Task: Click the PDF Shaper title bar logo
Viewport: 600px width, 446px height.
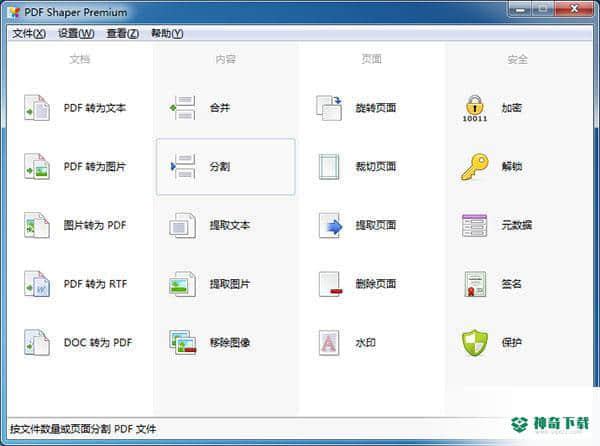Action: (x=14, y=12)
